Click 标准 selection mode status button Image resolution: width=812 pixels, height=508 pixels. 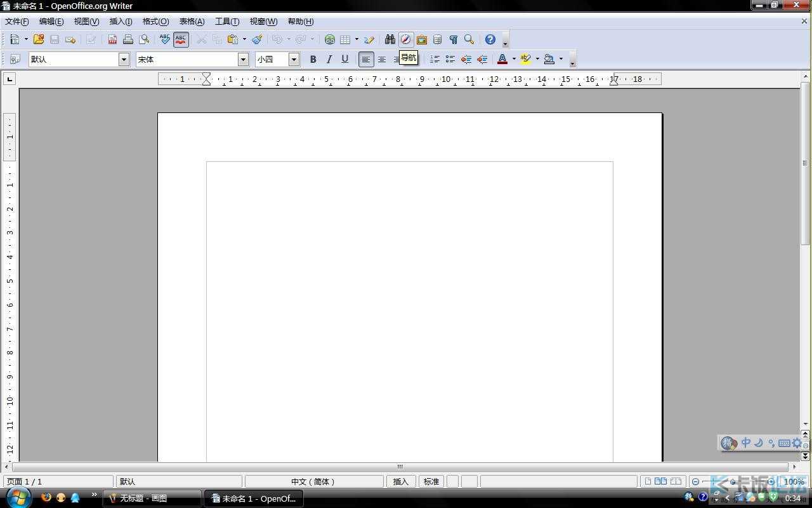coord(431,481)
